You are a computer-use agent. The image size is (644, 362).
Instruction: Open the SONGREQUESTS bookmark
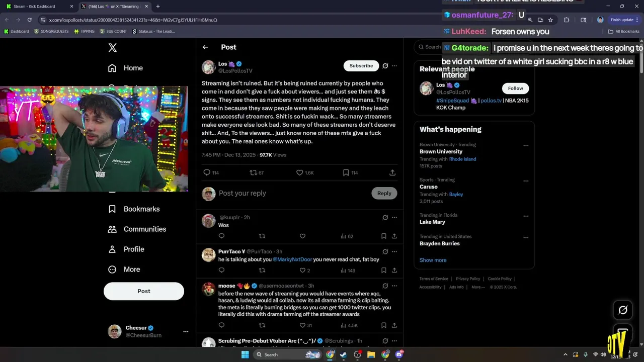52,31
